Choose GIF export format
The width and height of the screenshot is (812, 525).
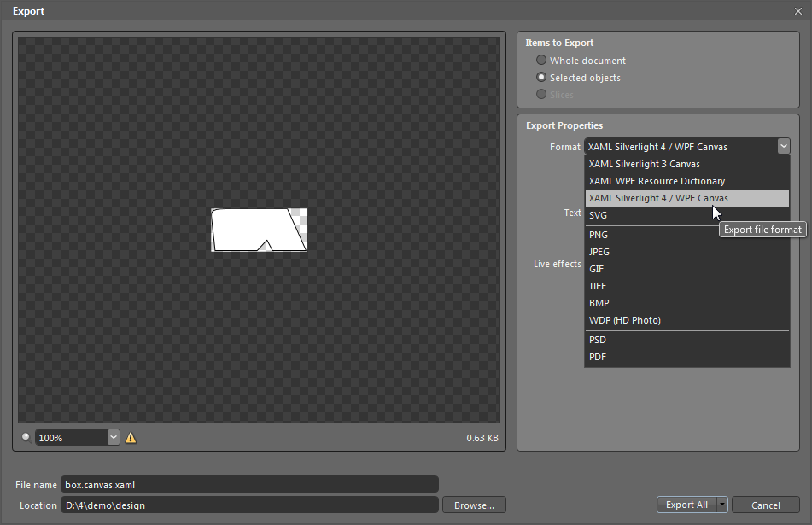pyautogui.click(x=687, y=269)
